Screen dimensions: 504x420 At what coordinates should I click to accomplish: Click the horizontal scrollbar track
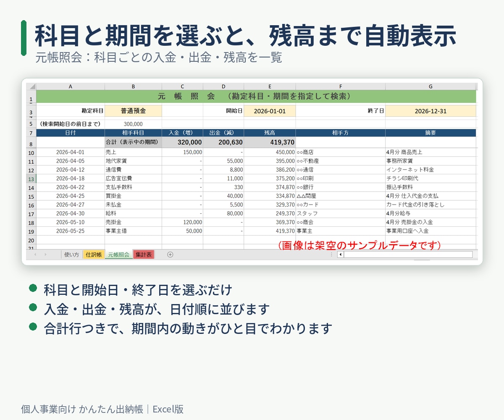tap(408, 255)
